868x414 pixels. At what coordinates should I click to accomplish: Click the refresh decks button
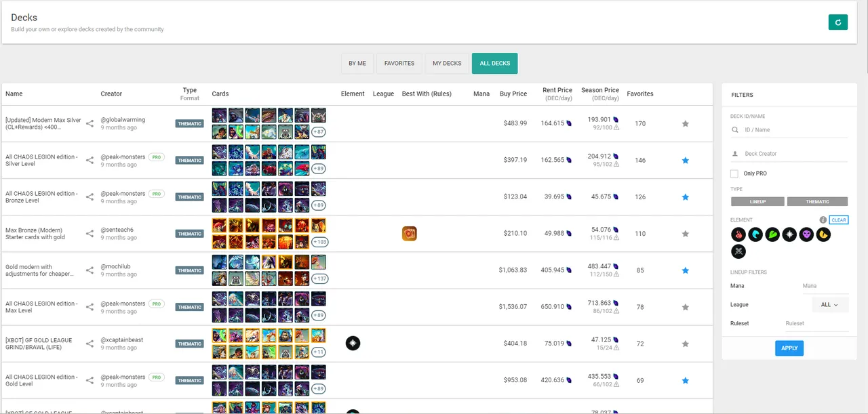[838, 22]
